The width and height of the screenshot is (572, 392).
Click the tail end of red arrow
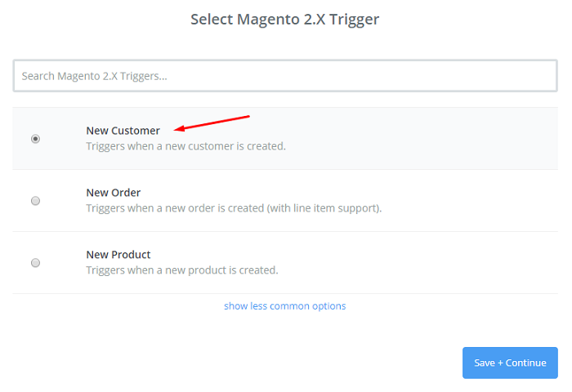[x=248, y=117]
